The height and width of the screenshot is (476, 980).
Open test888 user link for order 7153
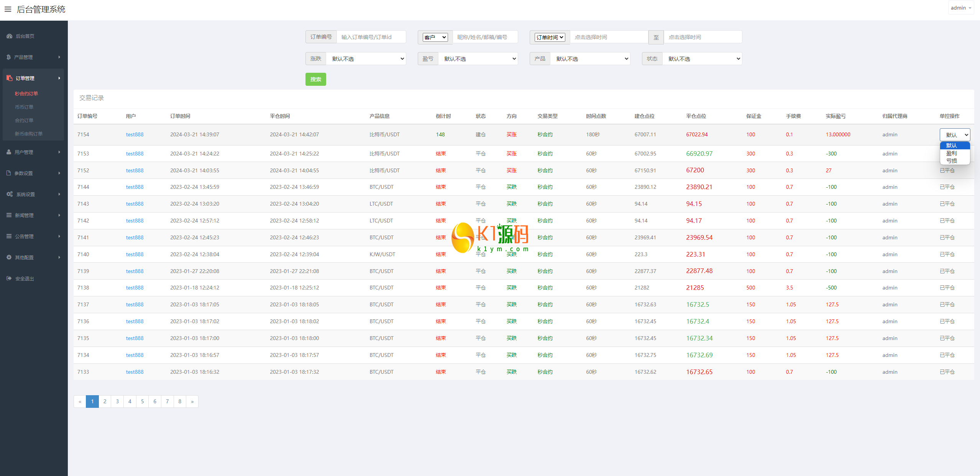(135, 154)
